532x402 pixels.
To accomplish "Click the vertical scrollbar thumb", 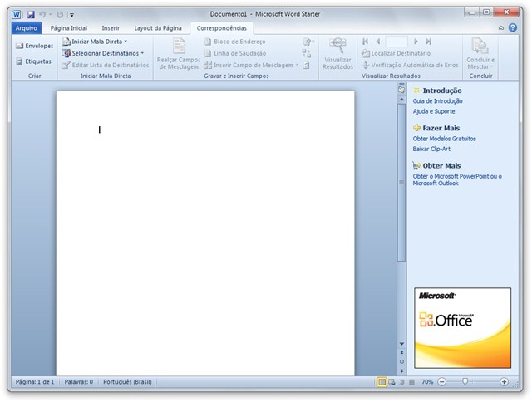I will click(401, 183).
